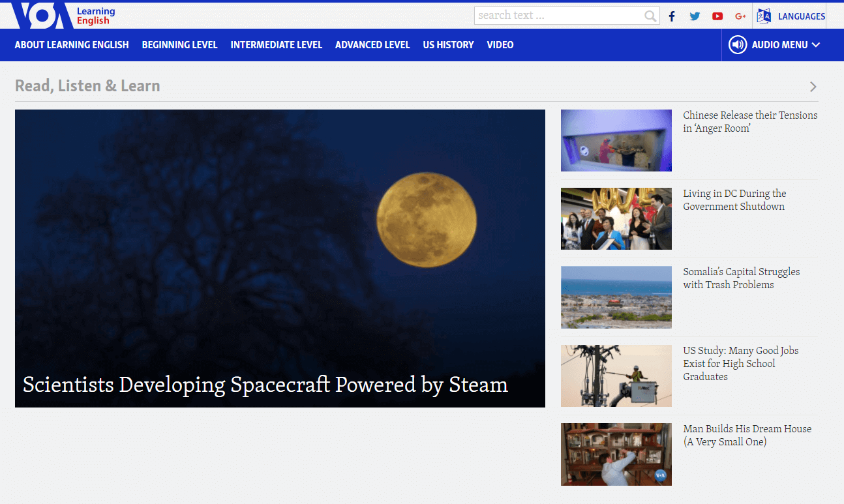Click the search magnifier icon
Viewport: 844px width, 504px height.
coord(650,16)
